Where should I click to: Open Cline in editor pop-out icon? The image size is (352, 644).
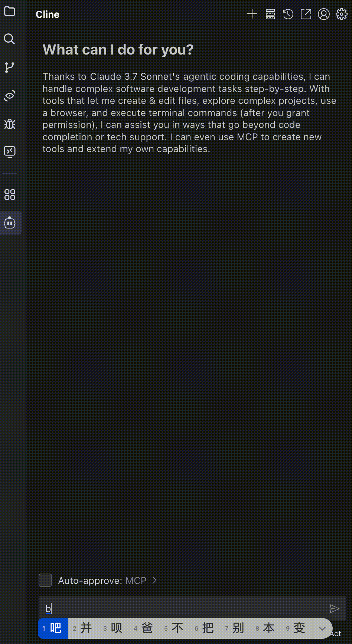click(x=306, y=14)
